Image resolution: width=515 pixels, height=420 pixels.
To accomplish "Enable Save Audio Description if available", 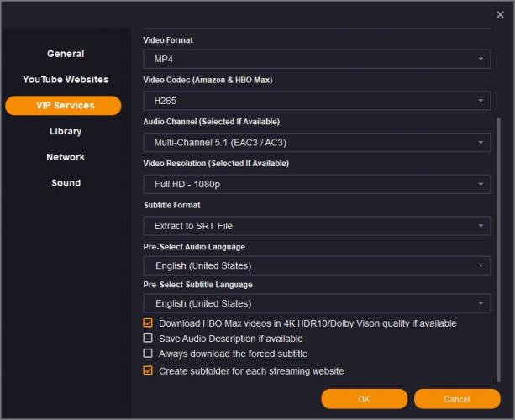I will pyautogui.click(x=149, y=339).
